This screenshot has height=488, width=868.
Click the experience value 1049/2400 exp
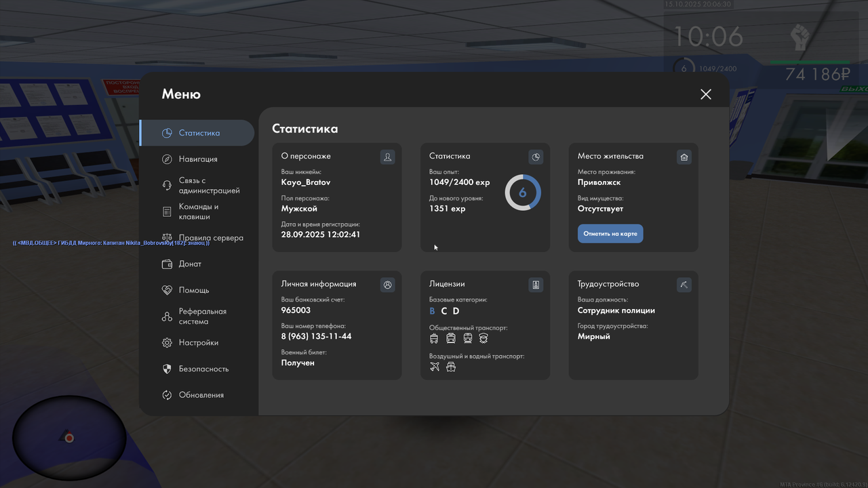[x=460, y=182]
